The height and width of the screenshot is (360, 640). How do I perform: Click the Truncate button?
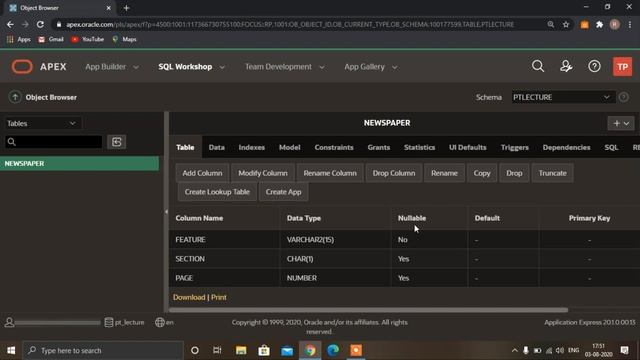pyautogui.click(x=553, y=173)
